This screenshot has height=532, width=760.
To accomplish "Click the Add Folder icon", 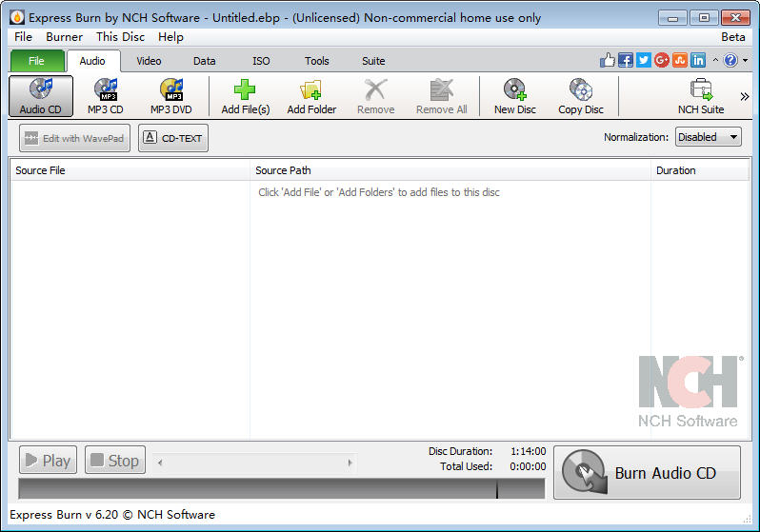I will click(310, 89).
